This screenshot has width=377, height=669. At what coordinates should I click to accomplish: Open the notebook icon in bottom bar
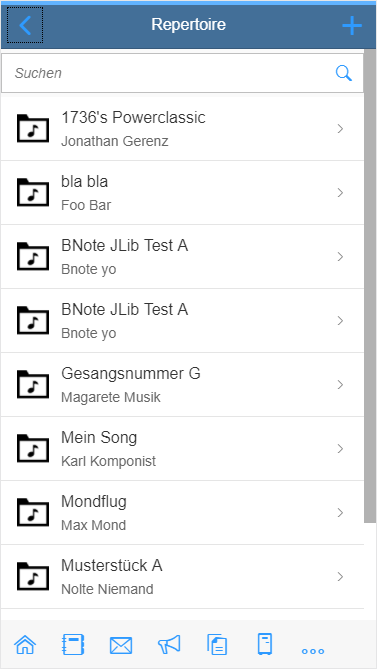[73, 644]
